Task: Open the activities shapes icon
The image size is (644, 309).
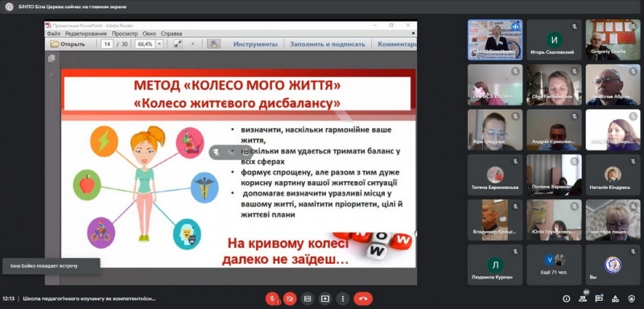Action: (x=615, y=299)
